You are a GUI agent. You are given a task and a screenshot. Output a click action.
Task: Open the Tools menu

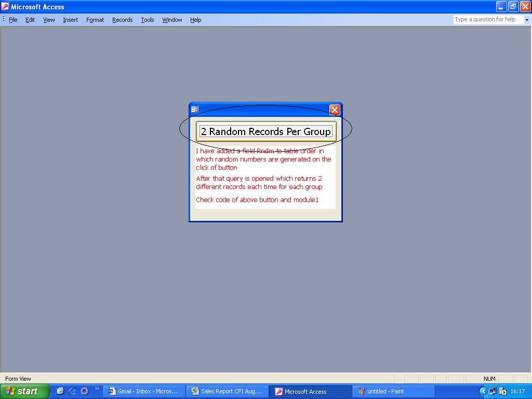(147, 20)
